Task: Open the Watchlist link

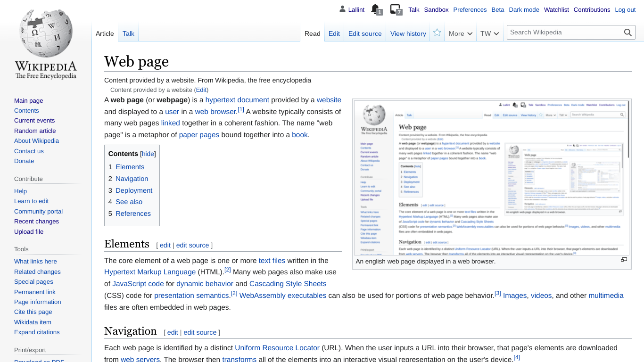Action: pyautogui.click(x=556, y=9)
